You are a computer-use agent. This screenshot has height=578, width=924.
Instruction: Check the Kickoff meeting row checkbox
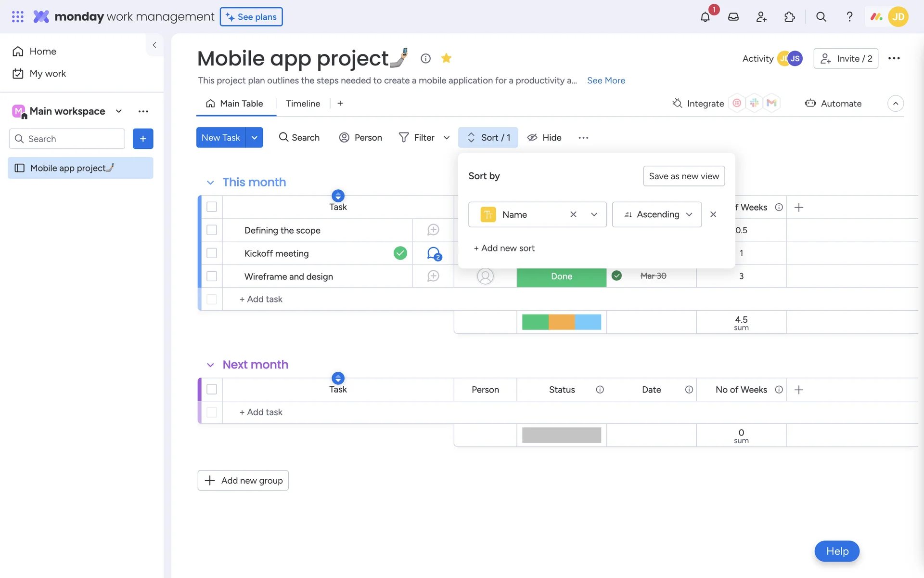(x=212, y=253)
